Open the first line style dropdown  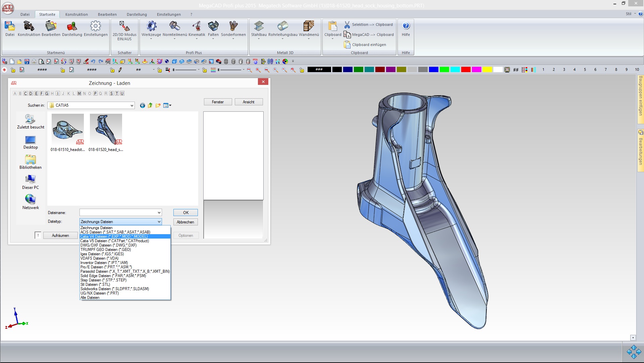pyautogui.click(x=199, y=70)
